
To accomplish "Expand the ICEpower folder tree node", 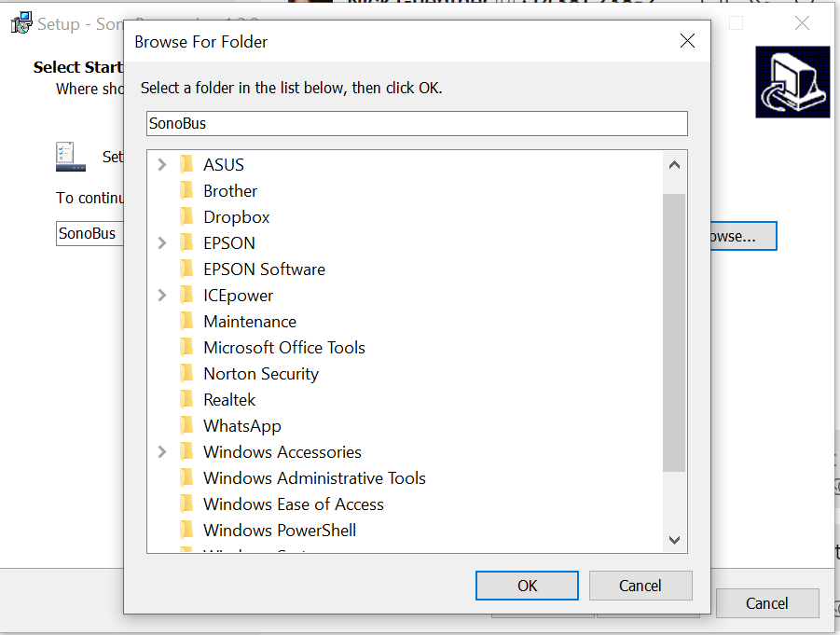I will click(162, 296).
